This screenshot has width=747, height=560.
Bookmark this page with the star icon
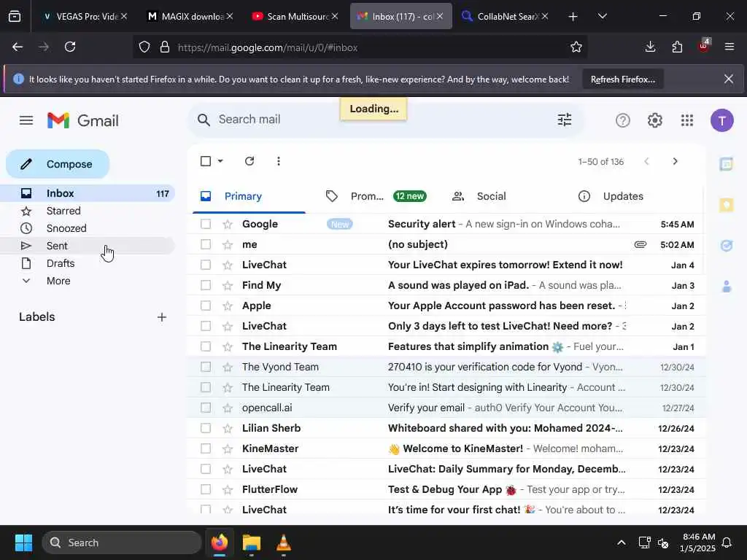pos(576,47)
